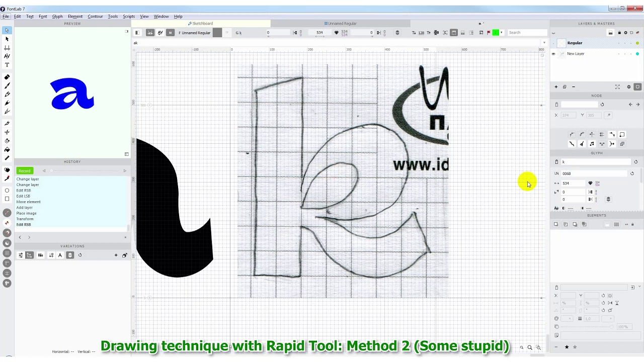644x362 pixels.
Task: Select the Pencil tool
Action: coord(7,94)
